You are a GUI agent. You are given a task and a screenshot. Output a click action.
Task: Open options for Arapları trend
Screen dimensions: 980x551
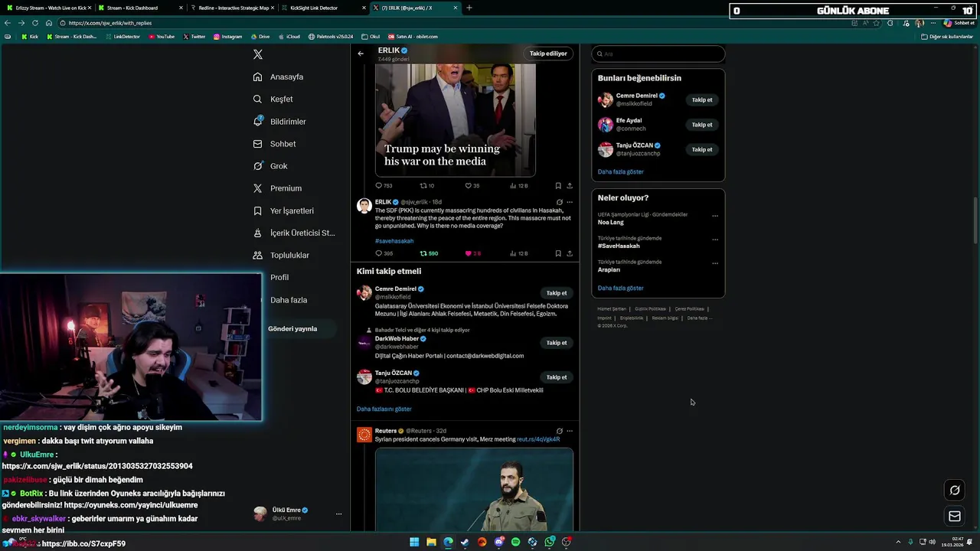(715, 263)
